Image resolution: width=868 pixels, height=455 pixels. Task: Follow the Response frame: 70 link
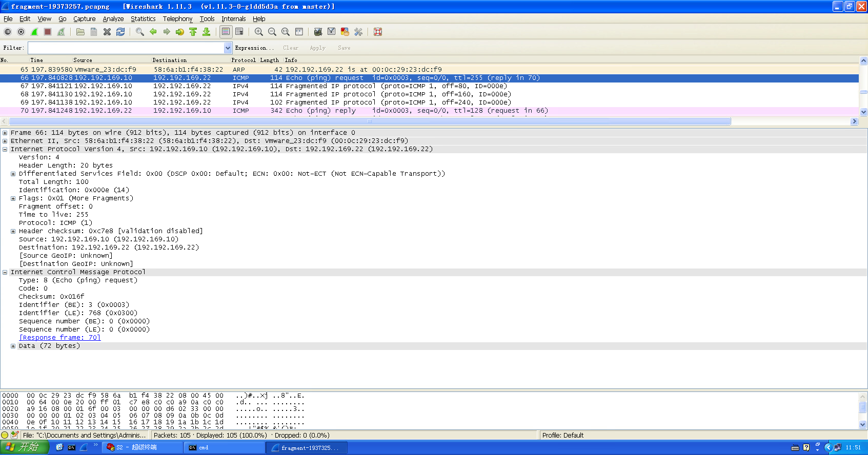point(60,338)
